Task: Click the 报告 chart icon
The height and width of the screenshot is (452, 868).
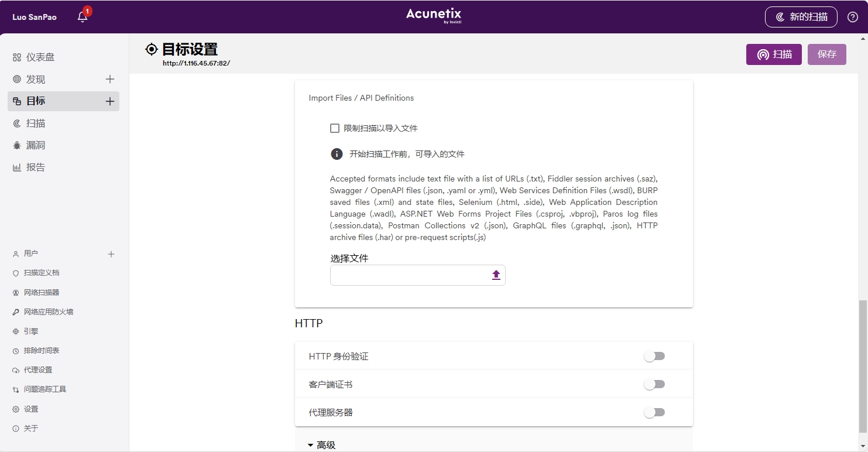Action: click(x=17, y=167)
